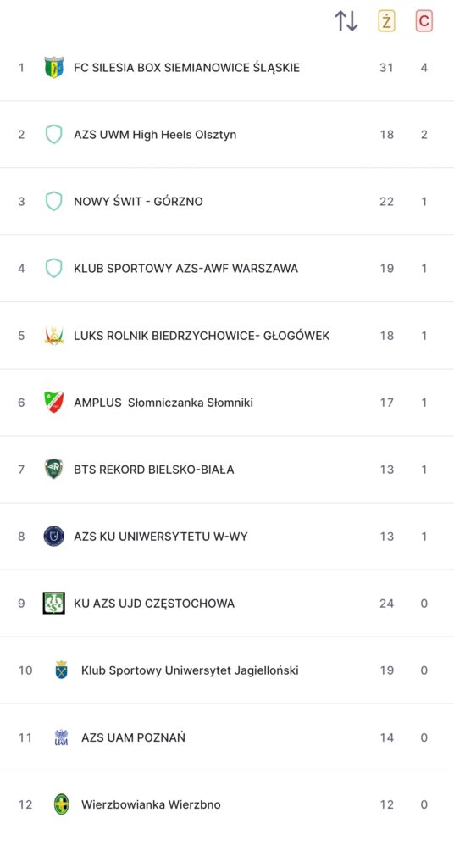Click the NOWY ŚWIT shield placeholder icon
454x868 pixels.
[53, 202]
